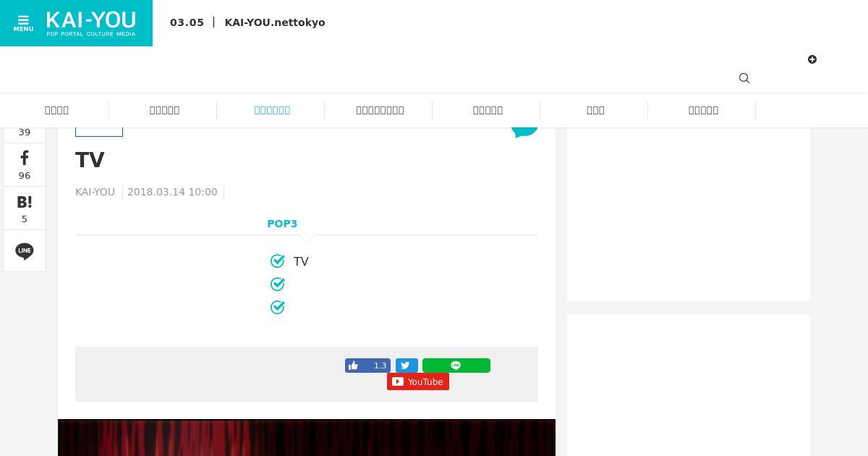Viewport: 868px width, 456px height.
Task: Click the article date 2018.03.14 10:00
Action: [x=172, y=192]
